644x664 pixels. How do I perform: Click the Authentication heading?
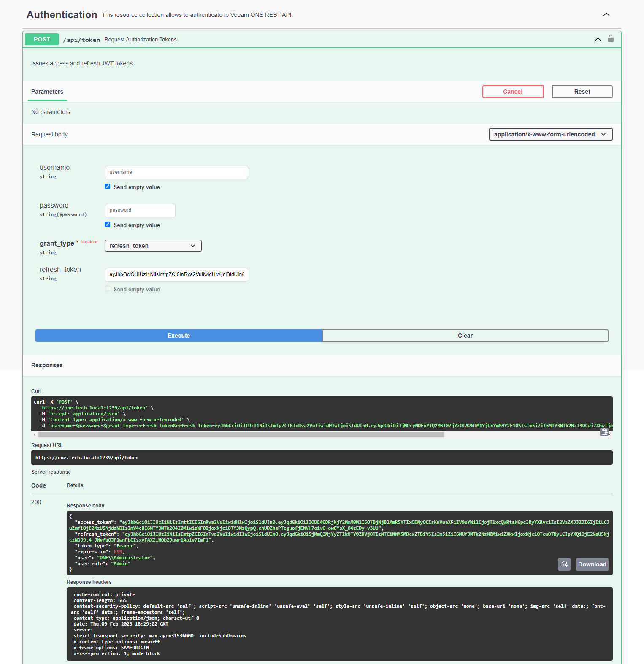62,15
